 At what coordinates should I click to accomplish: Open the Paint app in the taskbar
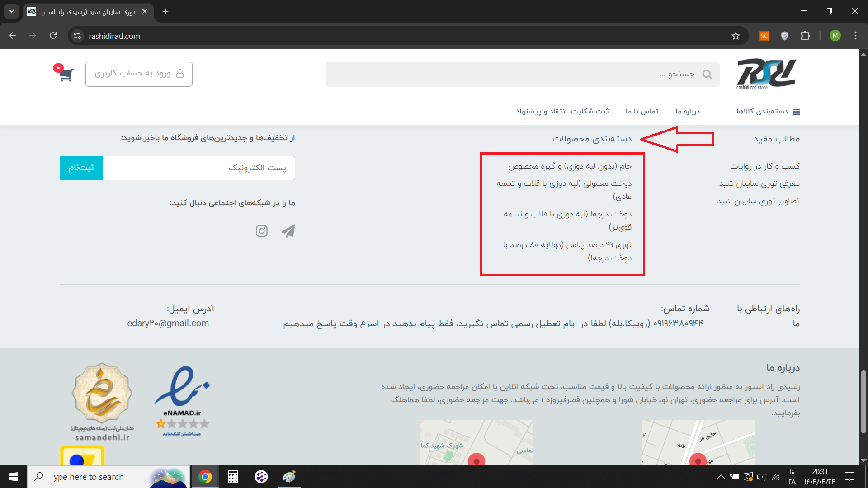(289, 477)
